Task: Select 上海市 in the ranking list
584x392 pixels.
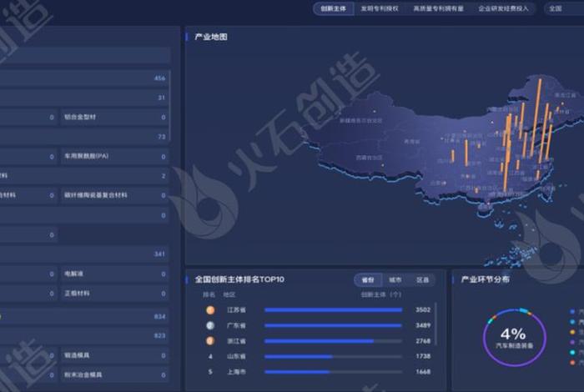Action: (236, 372)
